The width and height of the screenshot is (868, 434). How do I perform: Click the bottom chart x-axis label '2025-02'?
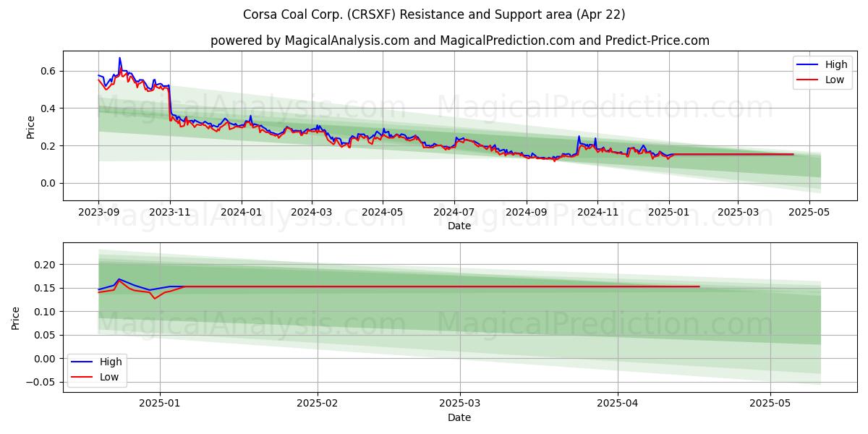pyautogui.click(x=318, y=404)
